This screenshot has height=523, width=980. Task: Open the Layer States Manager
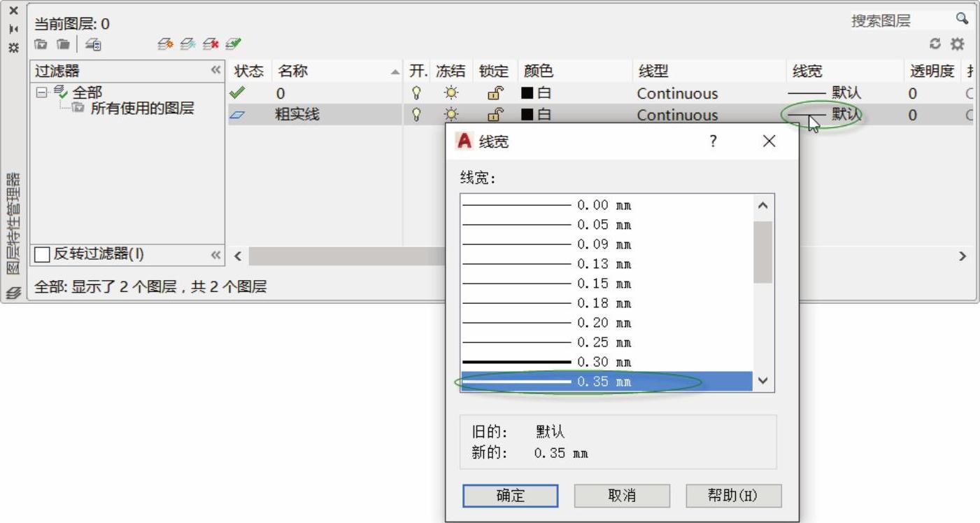point(93,44)
